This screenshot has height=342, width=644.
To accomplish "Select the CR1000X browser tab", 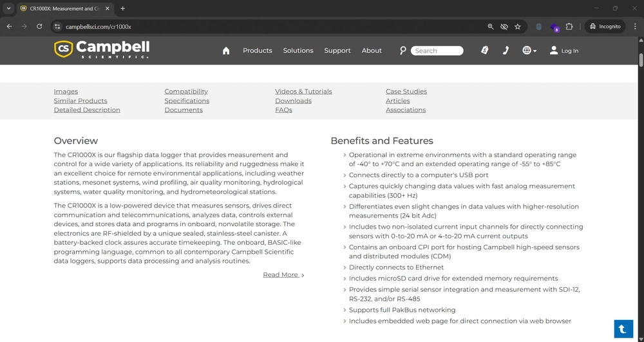I will click(x=66, y=8).
